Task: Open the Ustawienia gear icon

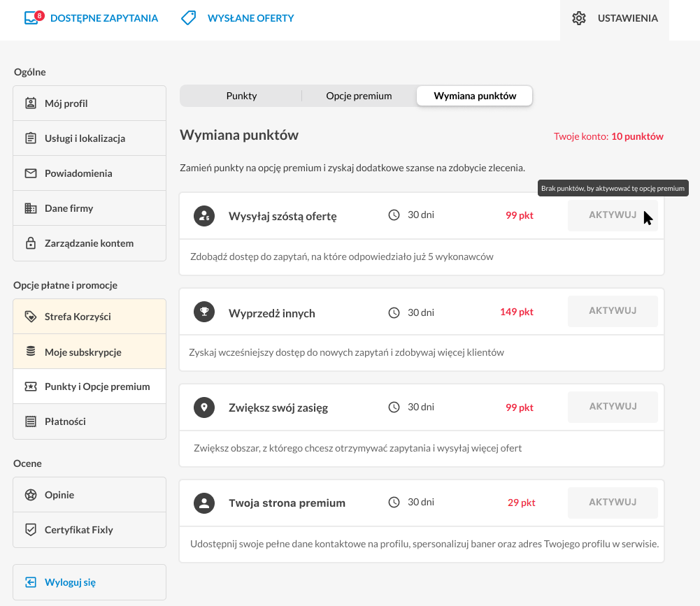Action: (x=579, y=18)
